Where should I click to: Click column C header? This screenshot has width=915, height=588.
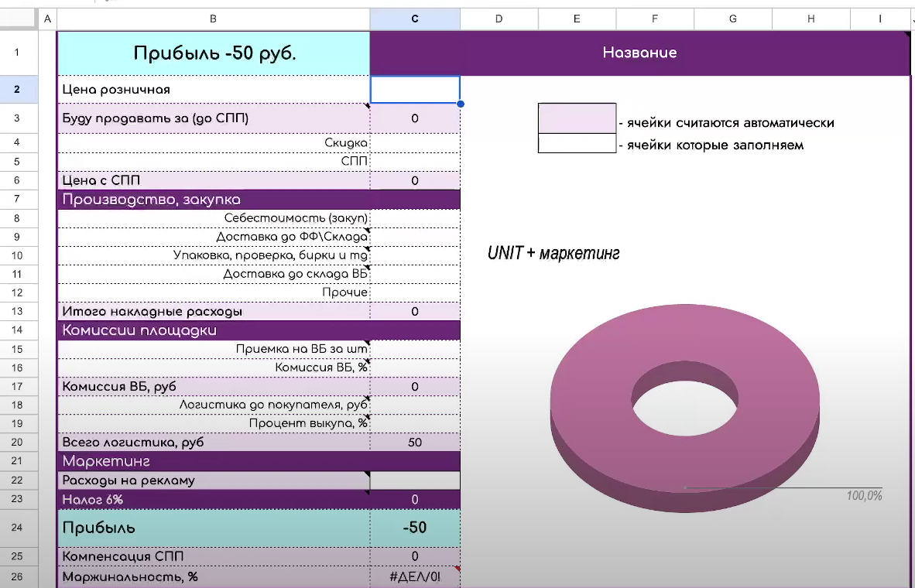(415, 19)
